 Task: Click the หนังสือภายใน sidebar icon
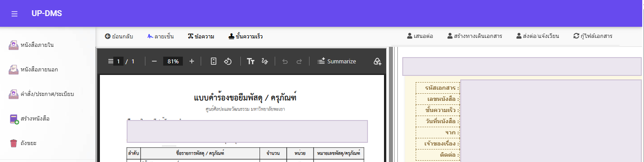click(13, 45)
